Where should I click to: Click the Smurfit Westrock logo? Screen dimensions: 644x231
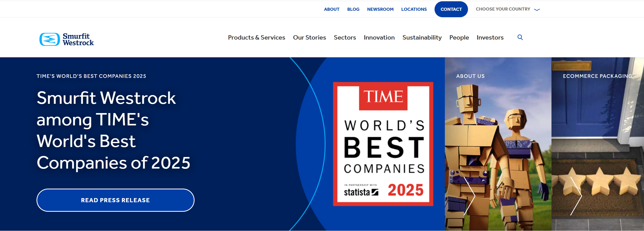point(67,39)
